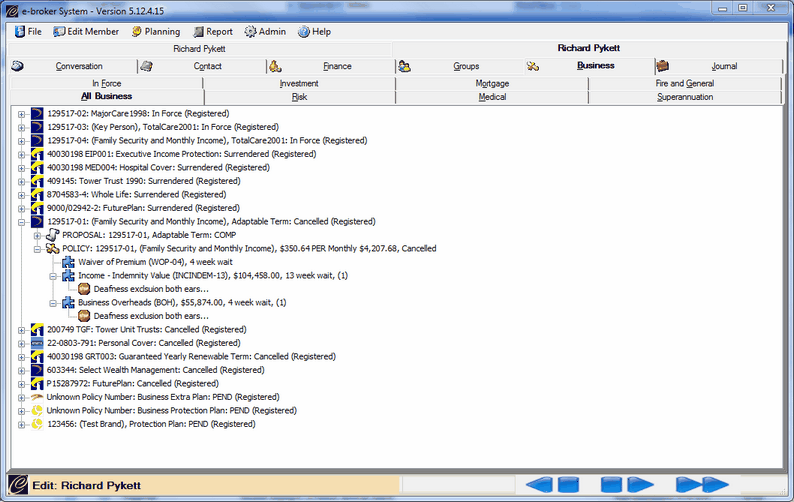Open the Edit Member menu
This screenshot has width=794, height=502.
(86, 31)
